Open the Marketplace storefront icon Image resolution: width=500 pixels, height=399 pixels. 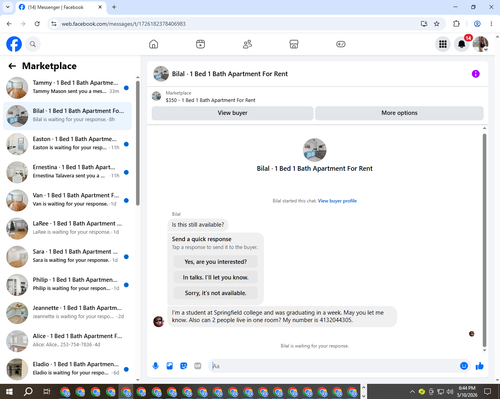pos(294,44)
